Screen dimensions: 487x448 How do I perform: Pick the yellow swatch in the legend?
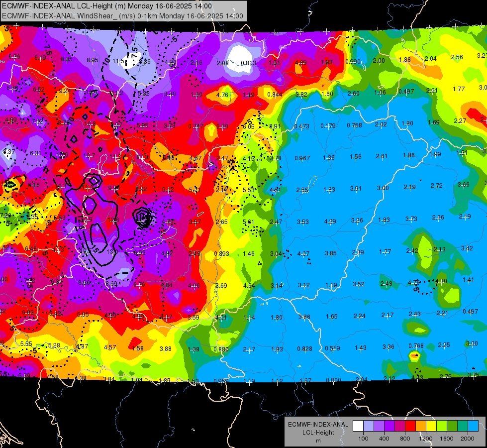[431, 426]
